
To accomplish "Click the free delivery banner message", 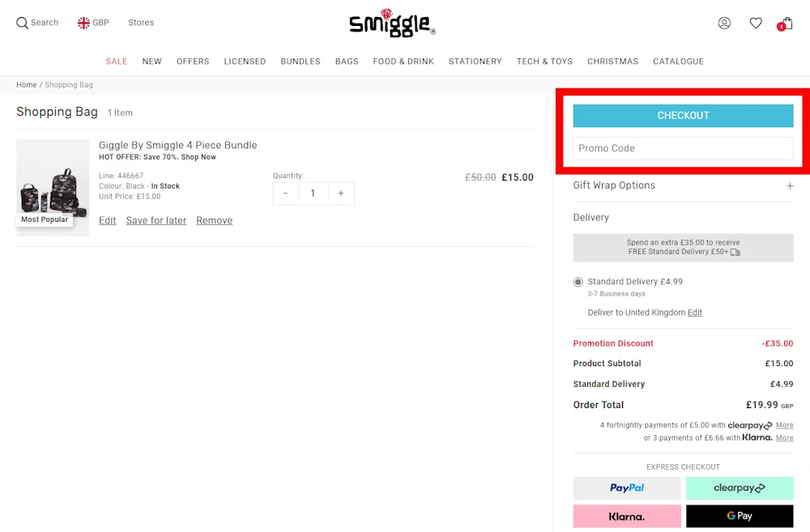I will 683,248.
